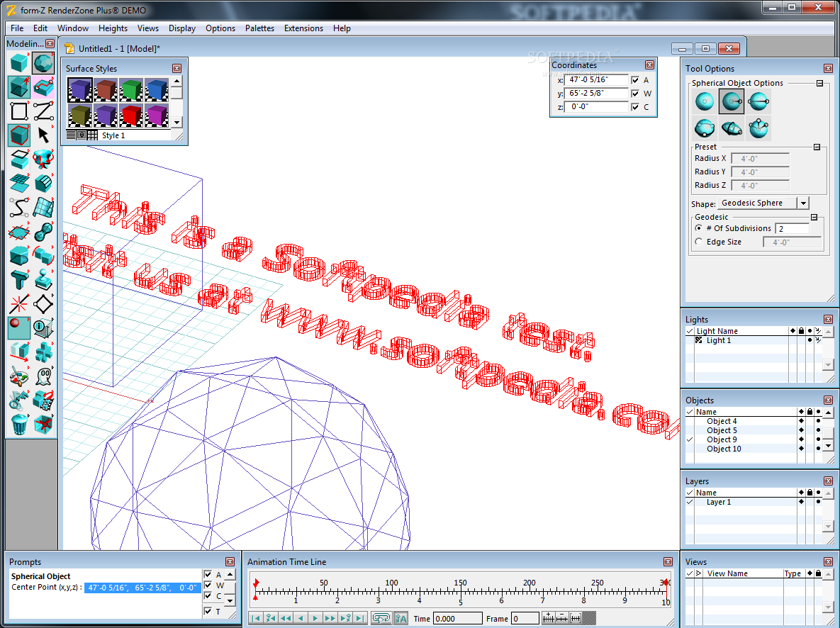The height and width of the screenshot is (628, 840).
Task: Jump to first frame of animation
Action: click(256, 618)
